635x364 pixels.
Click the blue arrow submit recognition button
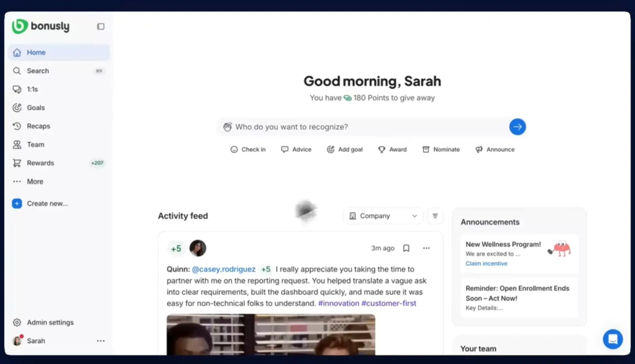[517, 127]
